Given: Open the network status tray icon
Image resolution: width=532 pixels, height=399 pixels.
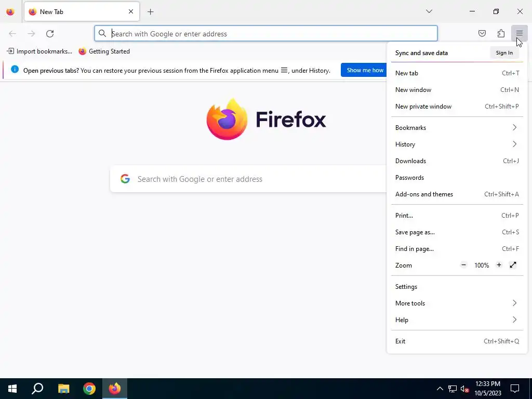Looking at the screenshot, I should coord(453,389).
